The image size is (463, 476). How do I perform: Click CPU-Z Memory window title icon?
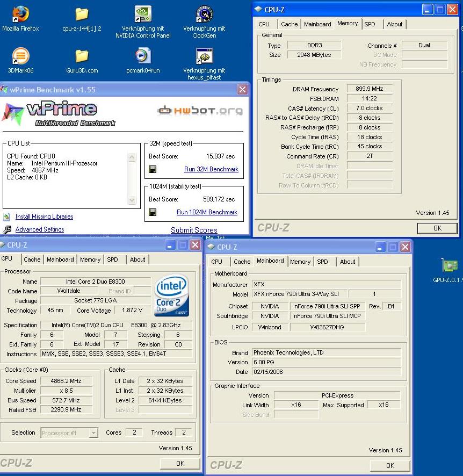pyautogui.click(x=258, y=10)
